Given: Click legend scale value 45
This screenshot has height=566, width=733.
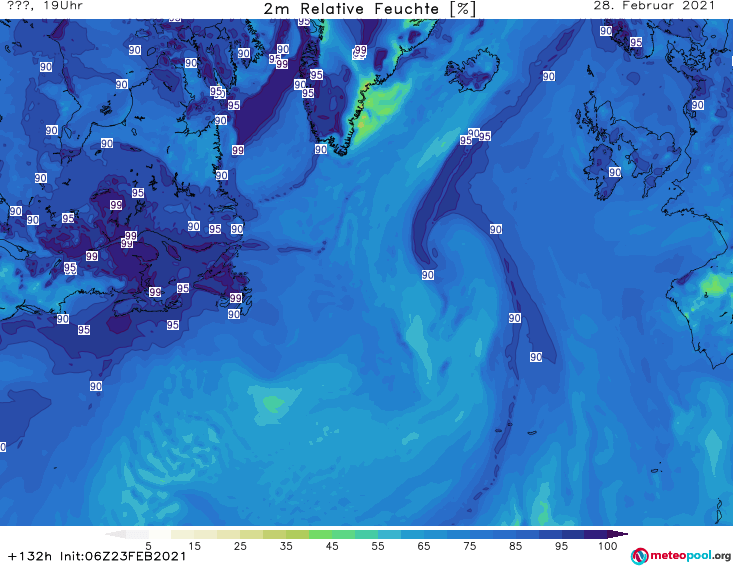Looking at the screenshot, I should (x=331, y=546).
